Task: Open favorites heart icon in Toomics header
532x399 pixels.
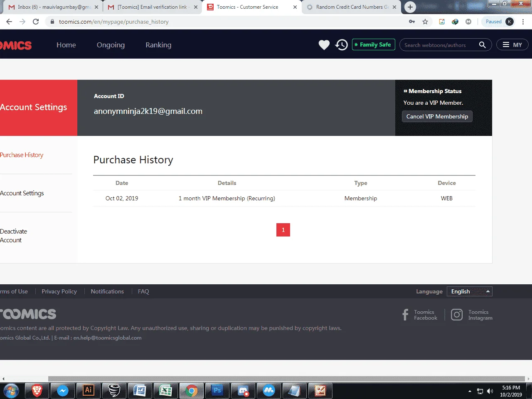Action: [x=324, y=45]
